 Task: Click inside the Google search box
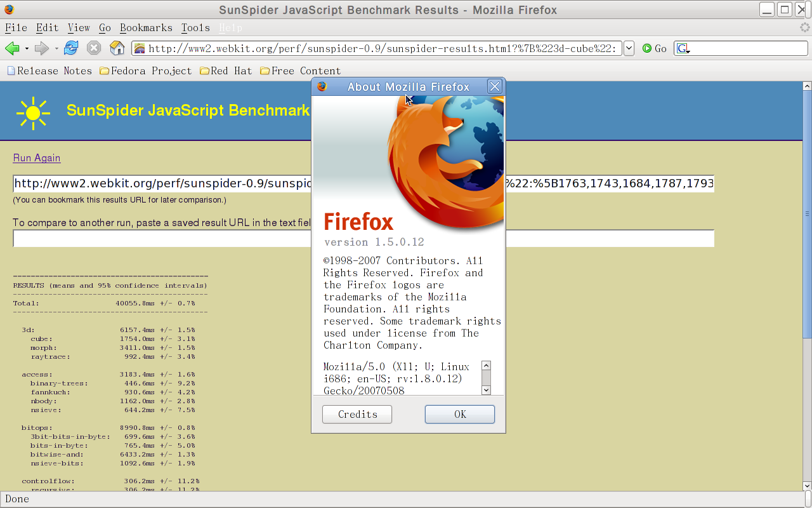[x=749, y=48]
